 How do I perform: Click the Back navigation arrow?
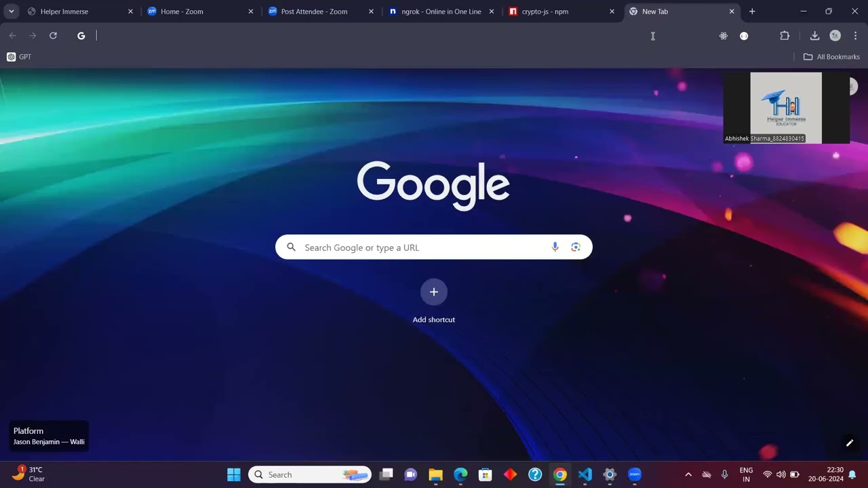click(x=13, y=36)
